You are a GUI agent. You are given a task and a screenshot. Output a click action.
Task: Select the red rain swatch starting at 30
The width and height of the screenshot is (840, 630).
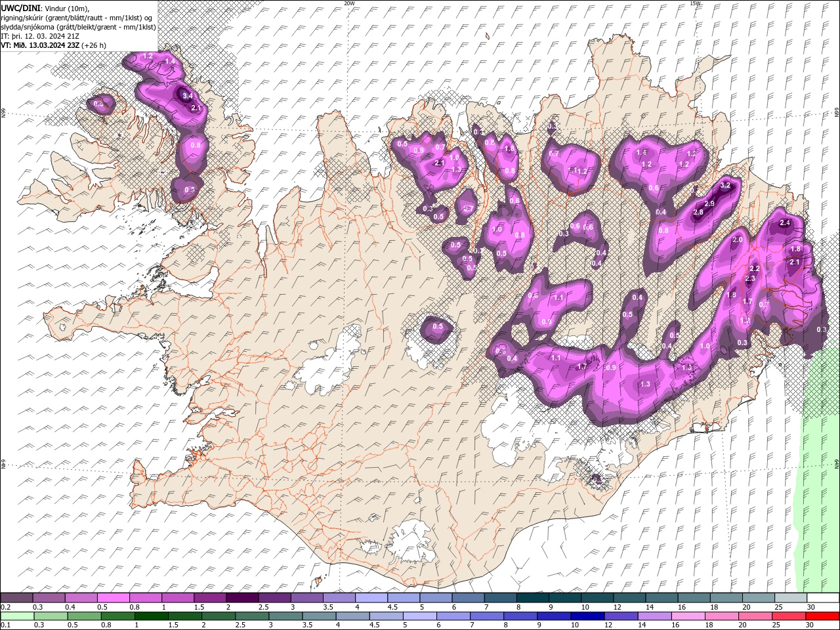pyautogui.click(x=823, y=616)
